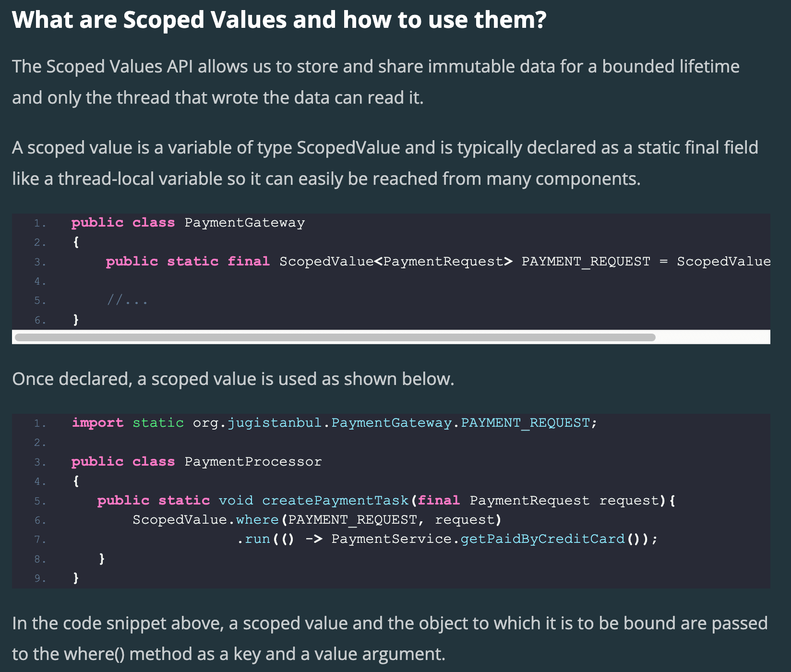
Task: Click 'PaymentProcessor' class name in second snippet
Action: 253,462
